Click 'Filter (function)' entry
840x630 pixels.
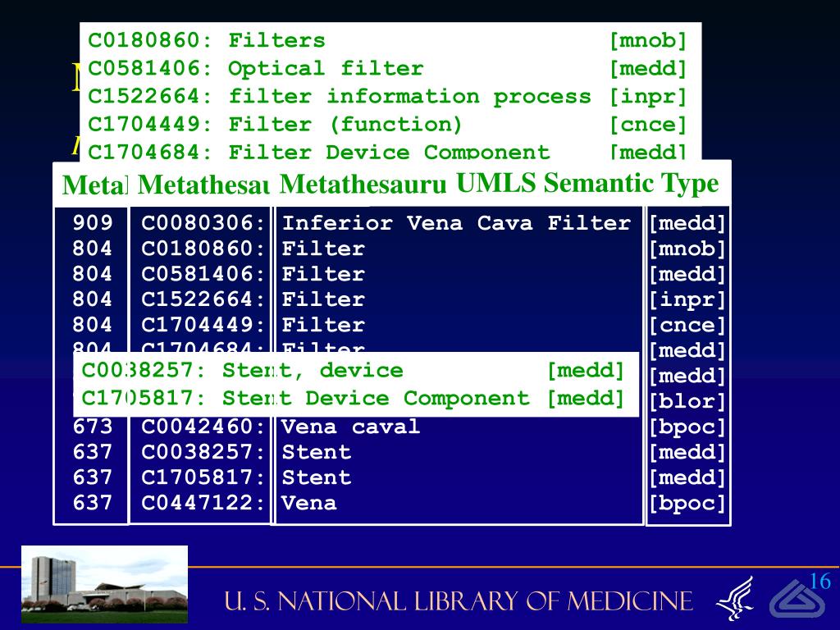345,125
